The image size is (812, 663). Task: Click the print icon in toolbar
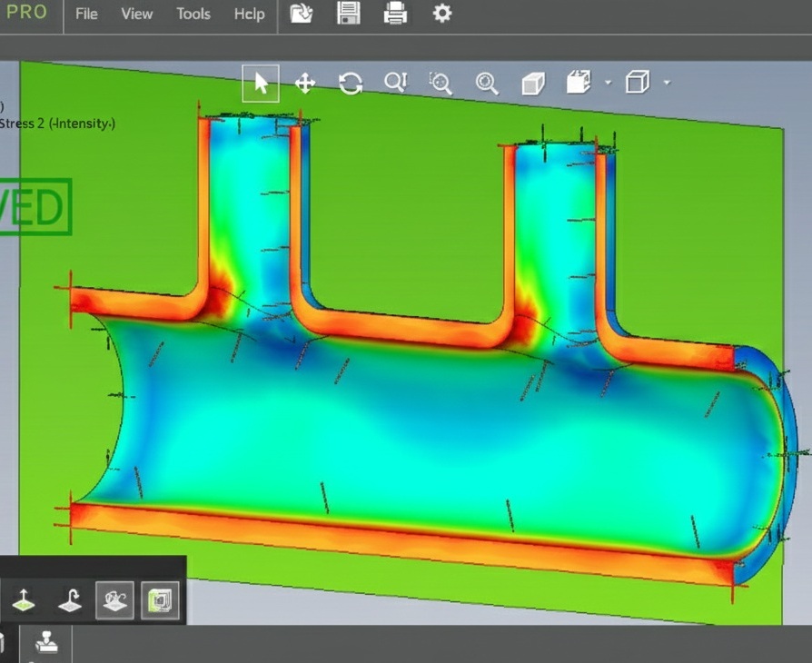(x=395, y=14)
